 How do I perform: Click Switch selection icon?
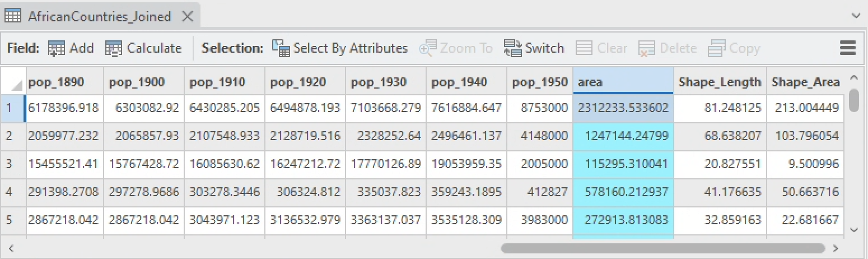tap(513, 49)
